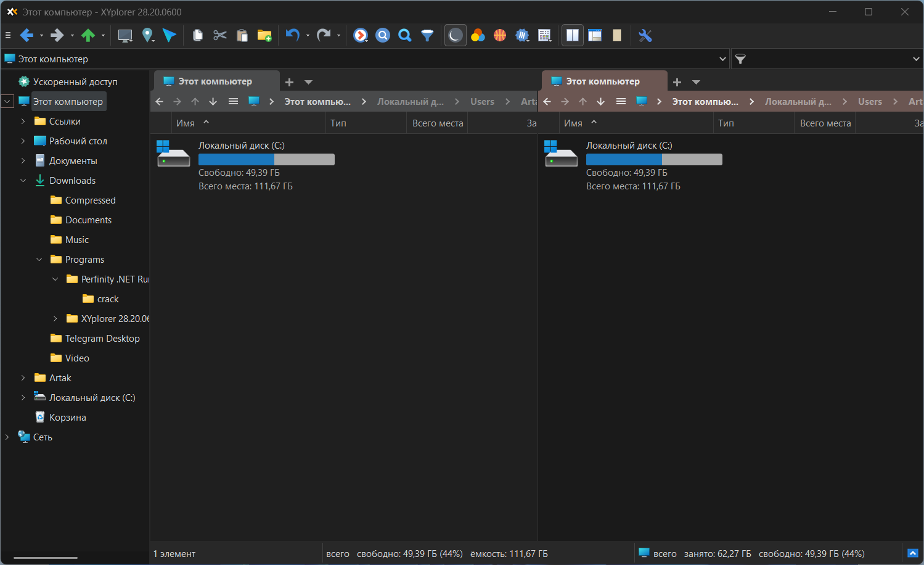Select the right pane Этот компьютер tab
This screenshot has height=565, width=924.
603,81
